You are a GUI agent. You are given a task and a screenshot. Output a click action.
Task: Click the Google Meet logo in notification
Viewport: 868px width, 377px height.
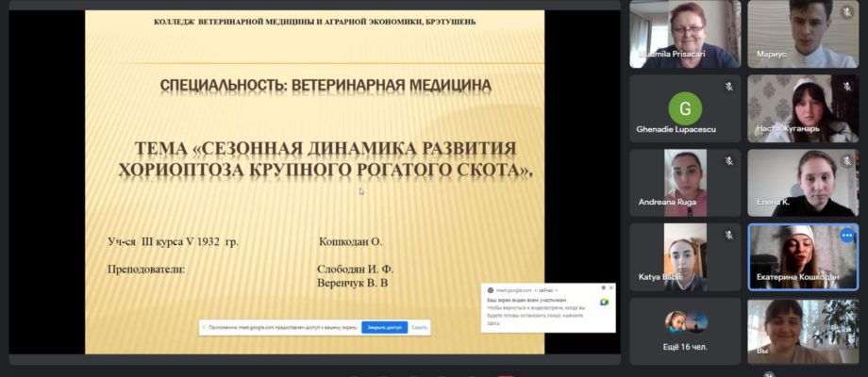click(604, 302)
